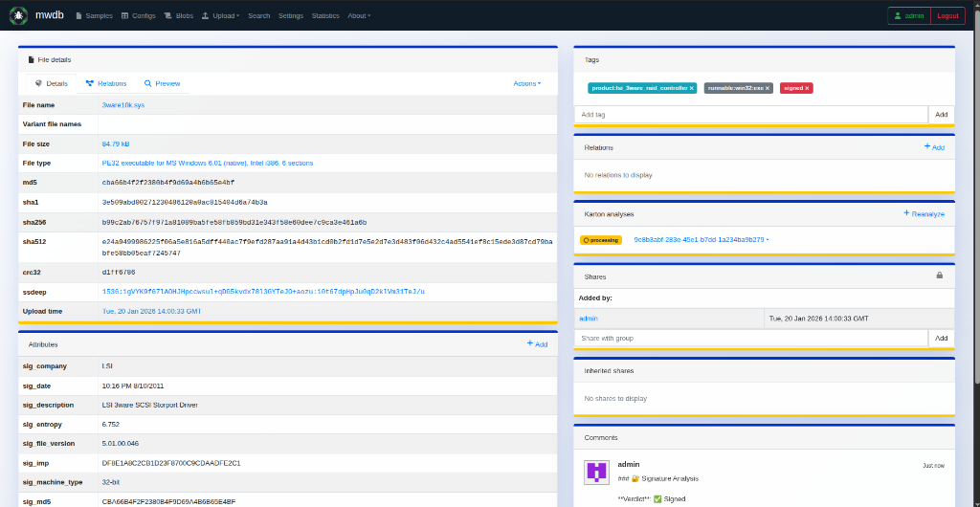Remove the 'signed' tag with its X
The image size is (980, 507).
point(807,88)
